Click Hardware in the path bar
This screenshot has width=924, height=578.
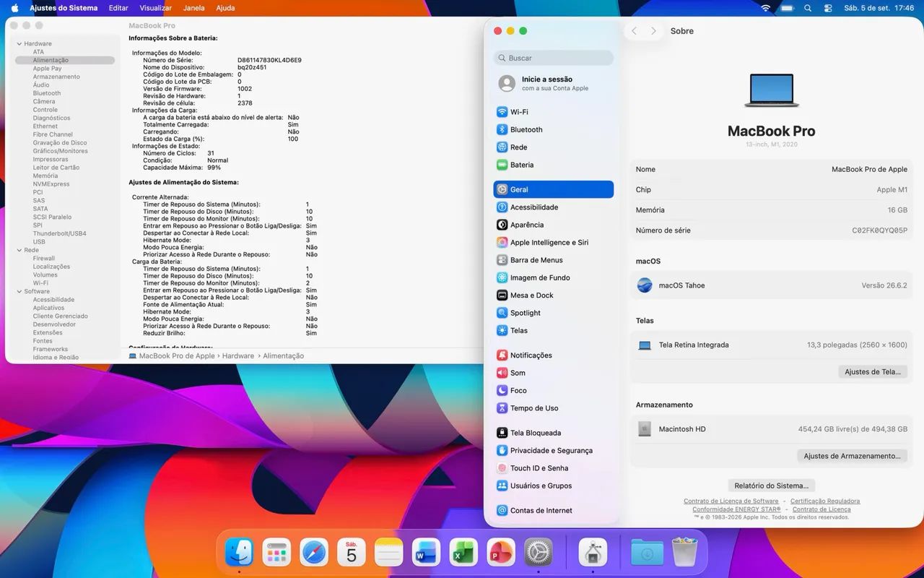[238, 356]
